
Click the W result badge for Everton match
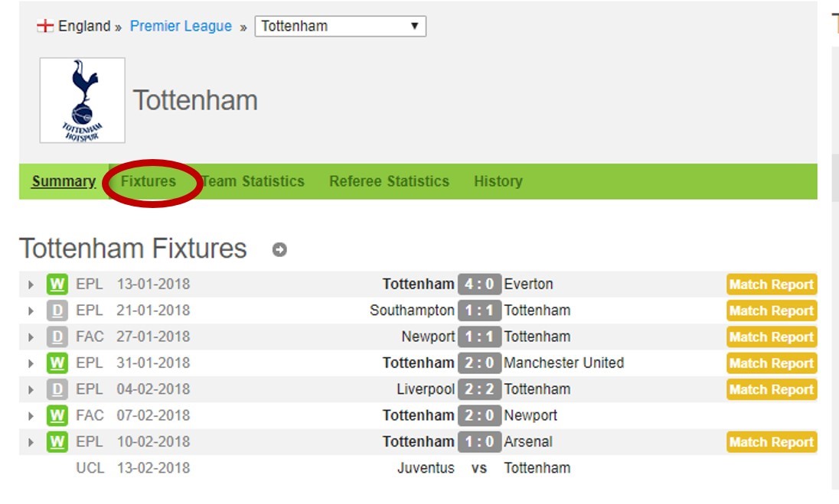(x=57, y=285)
